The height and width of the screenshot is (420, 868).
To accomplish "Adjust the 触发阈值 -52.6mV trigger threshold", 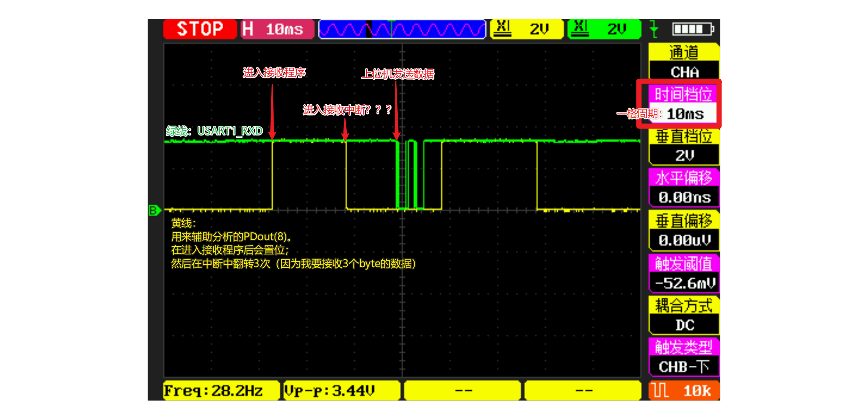I will coord(684,274).
